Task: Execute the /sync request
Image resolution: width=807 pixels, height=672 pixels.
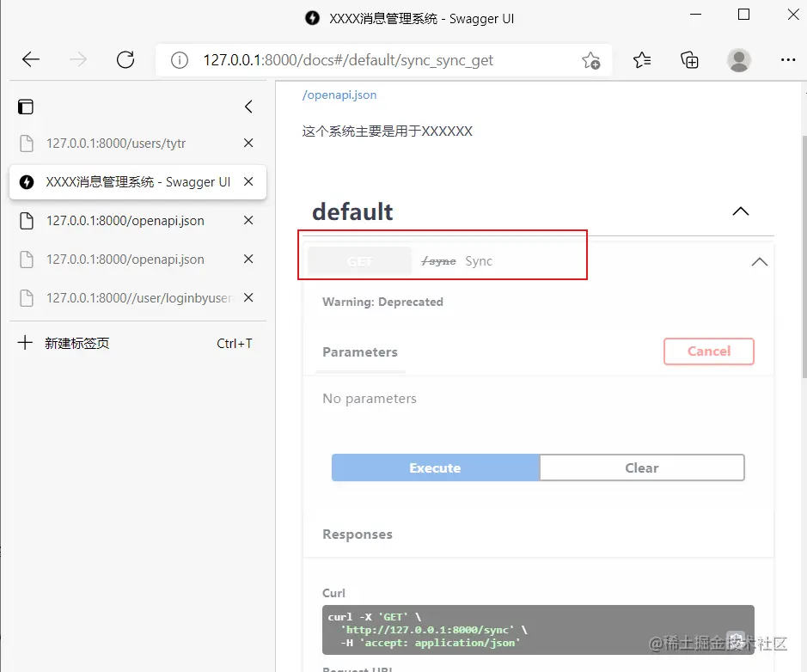Action: (436, 467)
